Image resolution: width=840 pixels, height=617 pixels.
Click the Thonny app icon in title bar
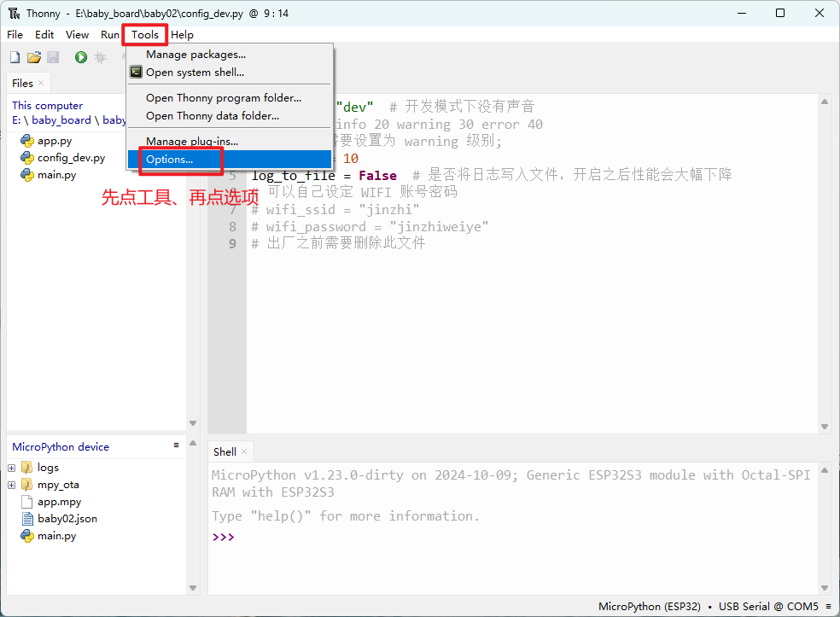point(14,14)
